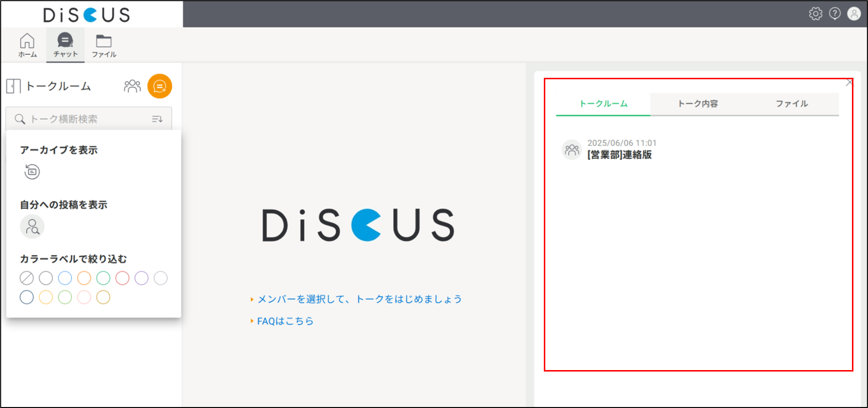Filter by the dark gray color label
The image size is (868, 408).
click(x=46, y=278)
